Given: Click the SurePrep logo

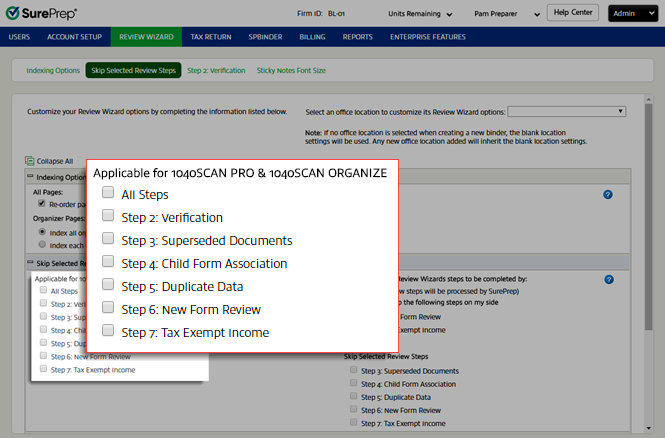Looking at the screenshot, I should (41, 14).
